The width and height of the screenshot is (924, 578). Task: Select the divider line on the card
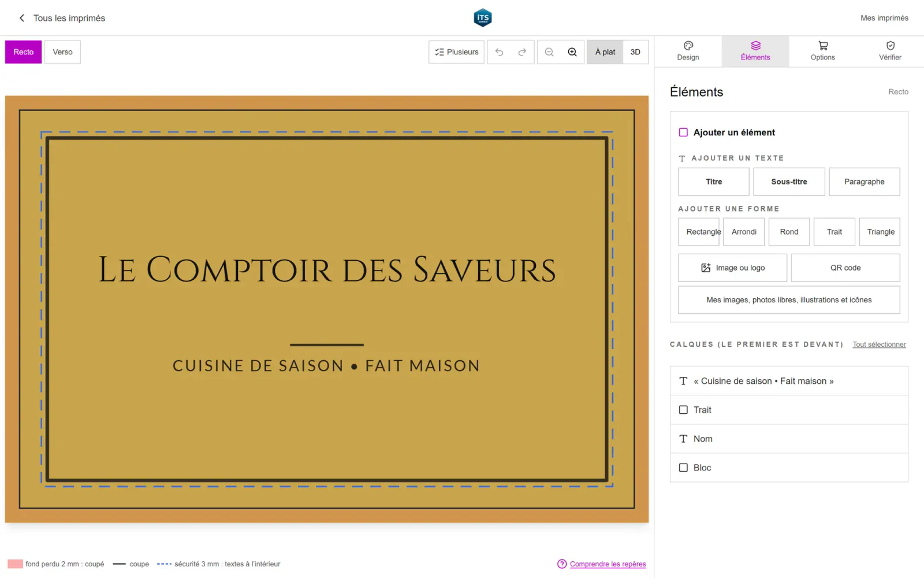click(x=327, y=344)
